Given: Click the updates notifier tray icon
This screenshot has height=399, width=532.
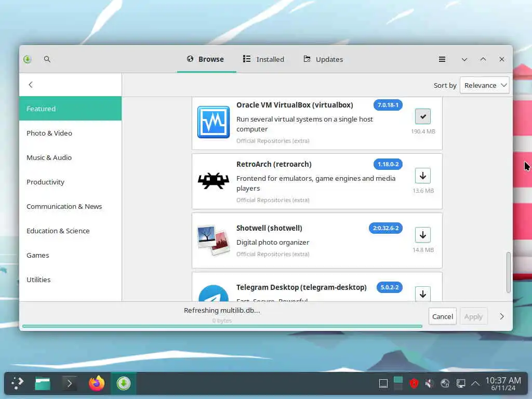Looking at the screenshot, I should pyautogui.click(x=445, y=383).
